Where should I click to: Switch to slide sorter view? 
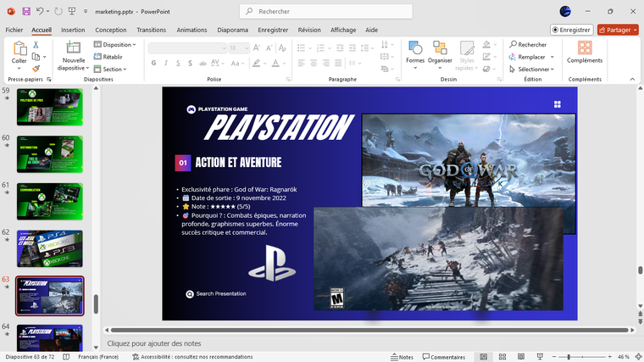tap(502, 357)
